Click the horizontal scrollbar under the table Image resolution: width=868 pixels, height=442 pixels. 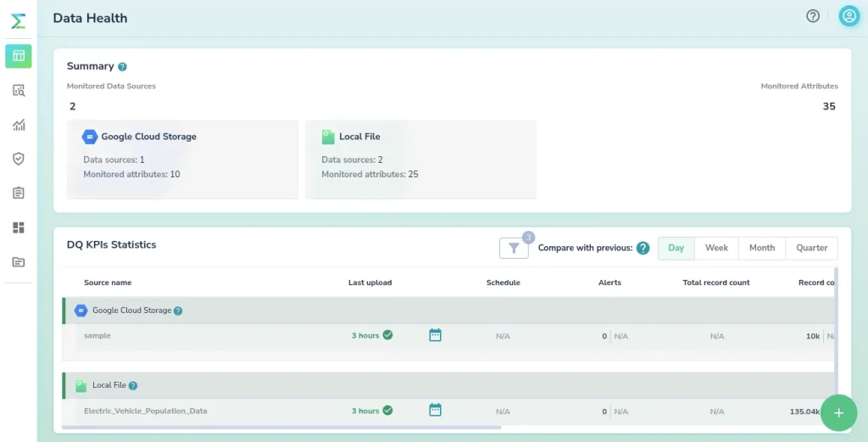tap(281, 428)
